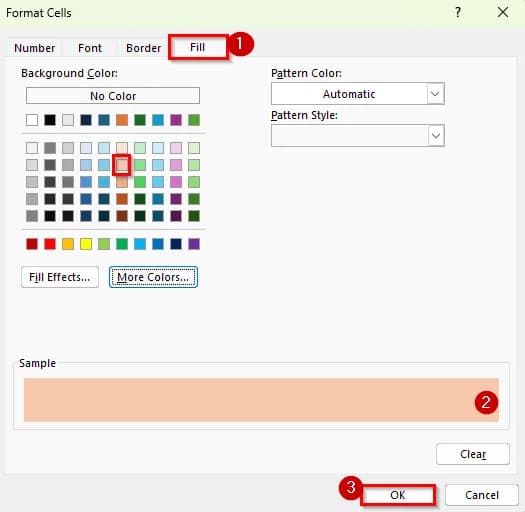Screen dimensions: 525x512
Task: Select the dark blue standard color swatch
Action: pyautogui.click(x=176, y=244)
